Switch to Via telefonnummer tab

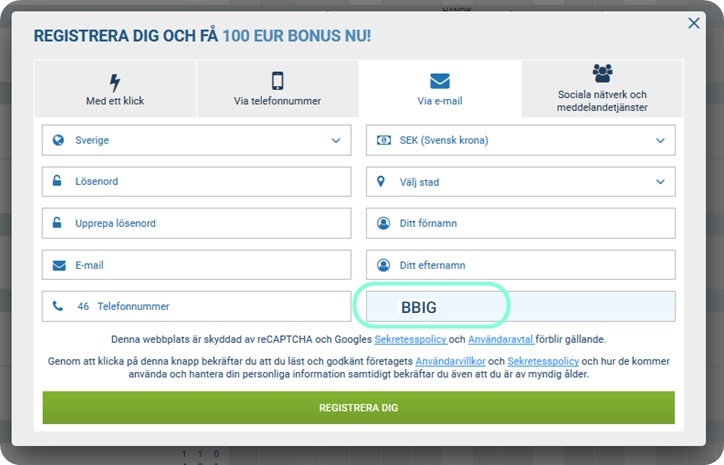click(278, 89)
